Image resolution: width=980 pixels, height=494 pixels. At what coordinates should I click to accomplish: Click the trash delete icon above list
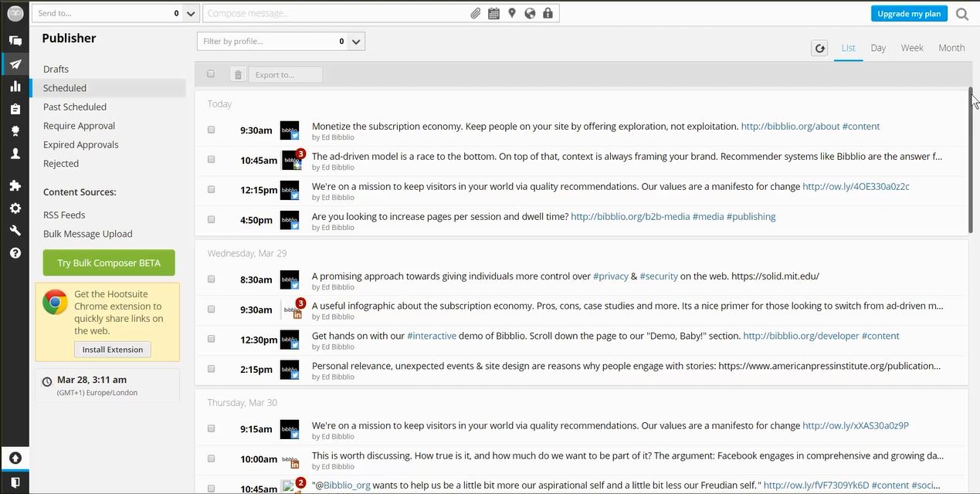[x=238, y=75]
